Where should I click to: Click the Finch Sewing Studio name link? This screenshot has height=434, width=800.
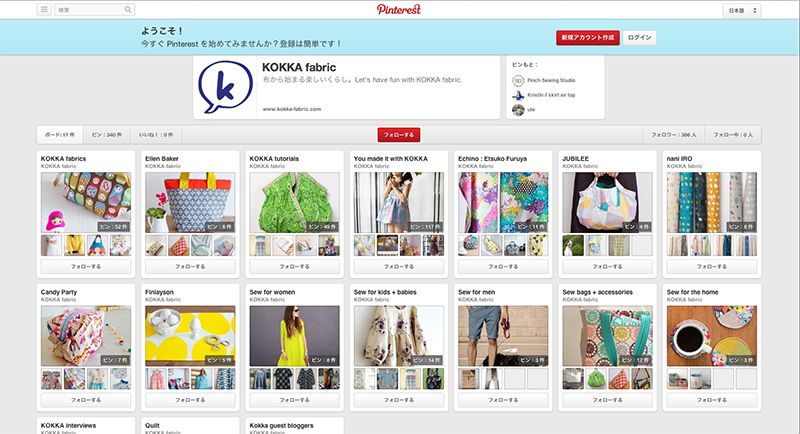(551, 81)
